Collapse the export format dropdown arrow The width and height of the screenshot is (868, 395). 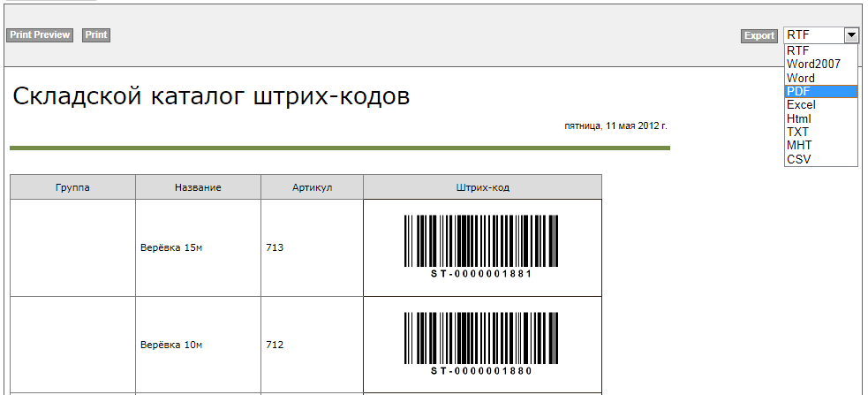point(851,35)
